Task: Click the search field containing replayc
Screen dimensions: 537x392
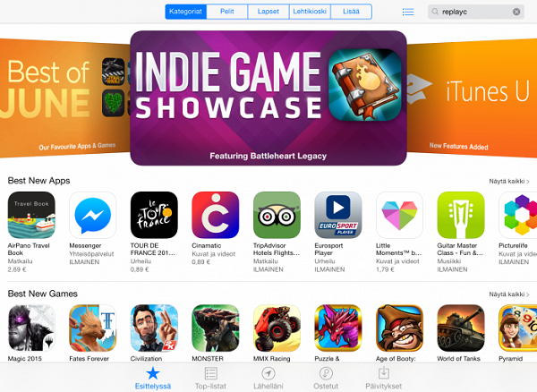Action: [x=476, y=12]
